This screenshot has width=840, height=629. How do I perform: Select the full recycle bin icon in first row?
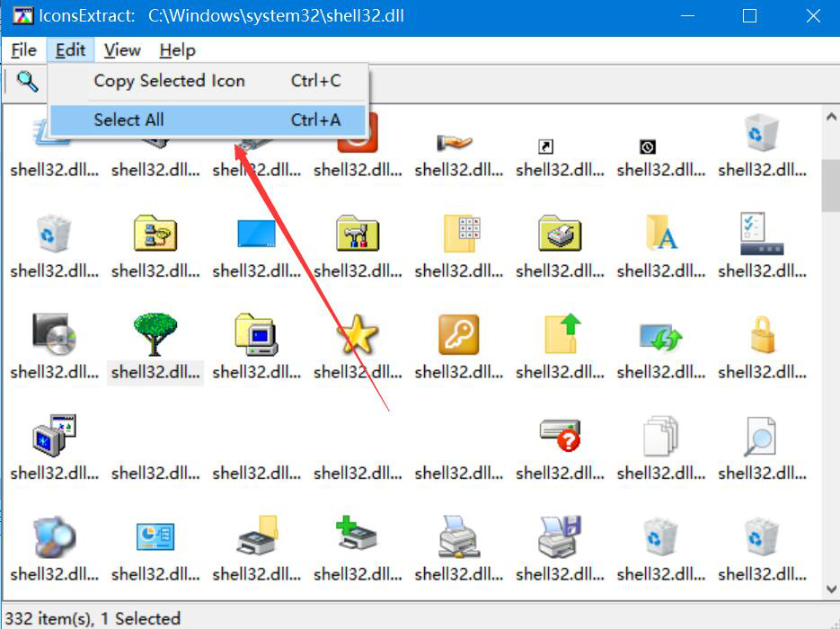click(x=761, y=132)
